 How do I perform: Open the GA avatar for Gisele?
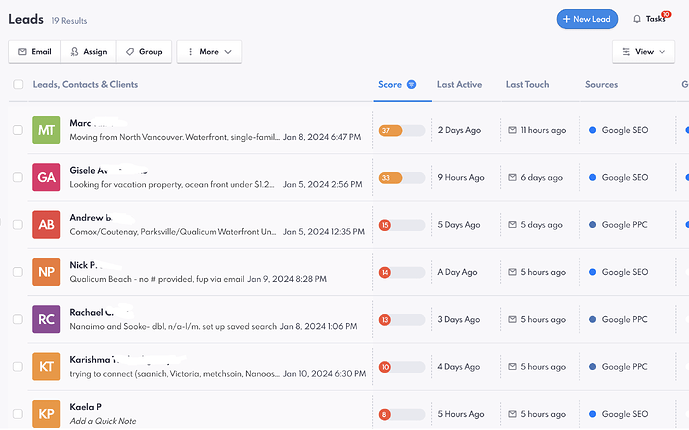46,177
